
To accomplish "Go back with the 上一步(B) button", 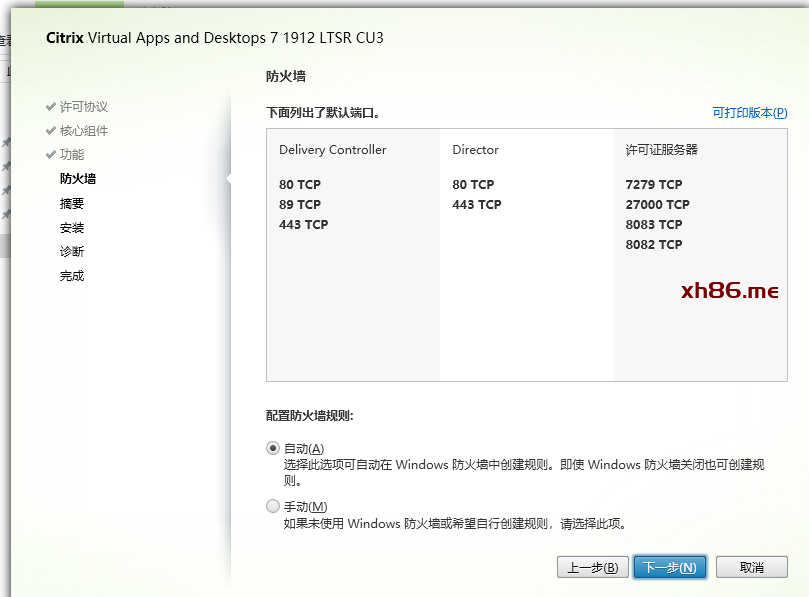I will pos(593,568).
